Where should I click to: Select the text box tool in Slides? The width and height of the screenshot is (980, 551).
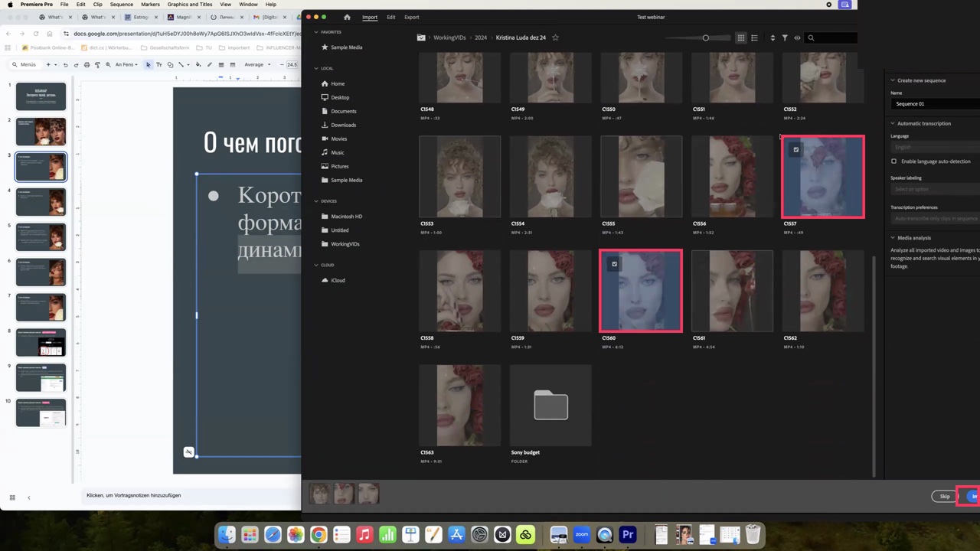(x=159, y=65)
